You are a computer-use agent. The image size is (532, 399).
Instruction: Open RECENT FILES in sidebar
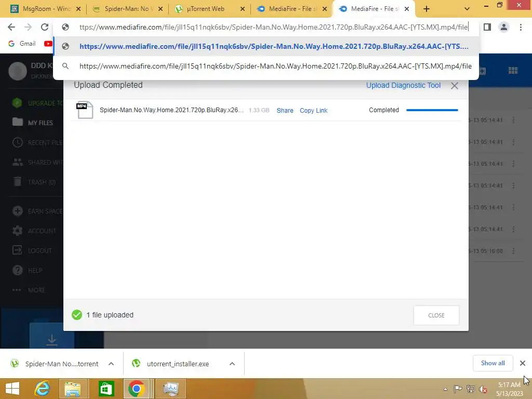coord(37,142)
